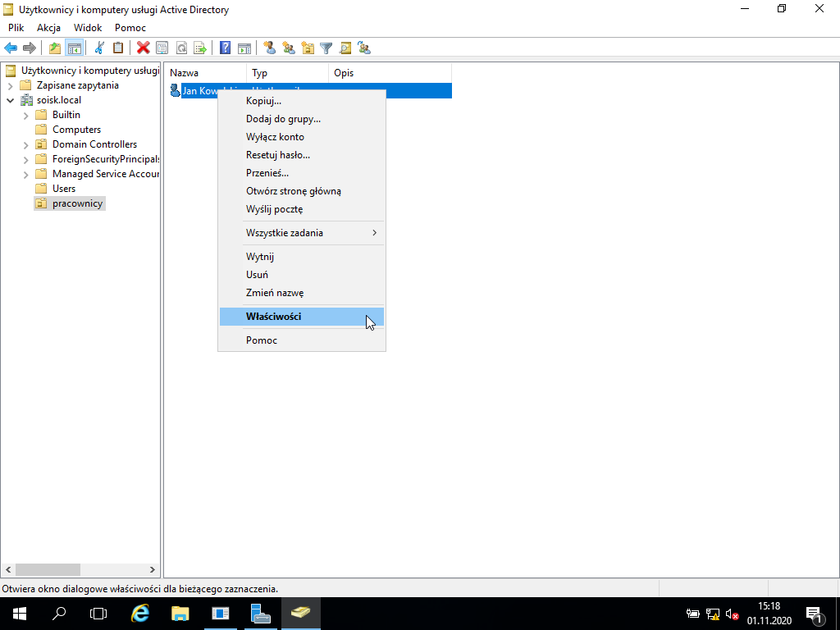Select the Computers container in tree
This screenshot has width=840, height=630.
tap(76, 130)
